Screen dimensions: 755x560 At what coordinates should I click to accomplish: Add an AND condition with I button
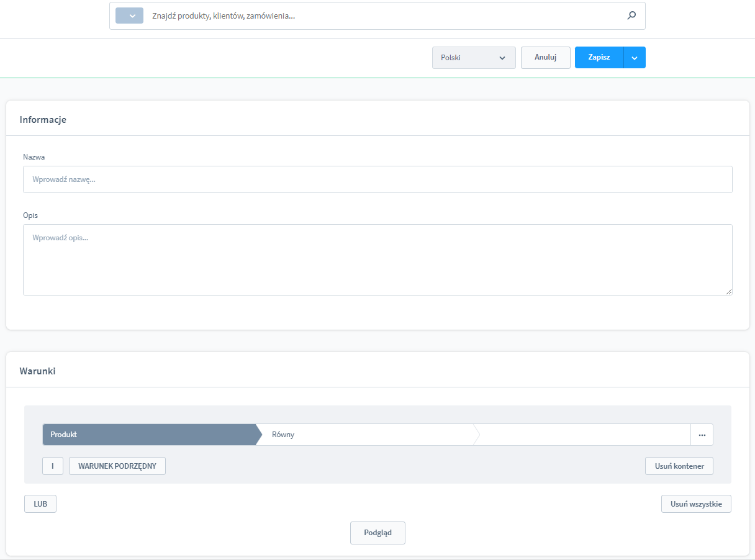[53, 466]
